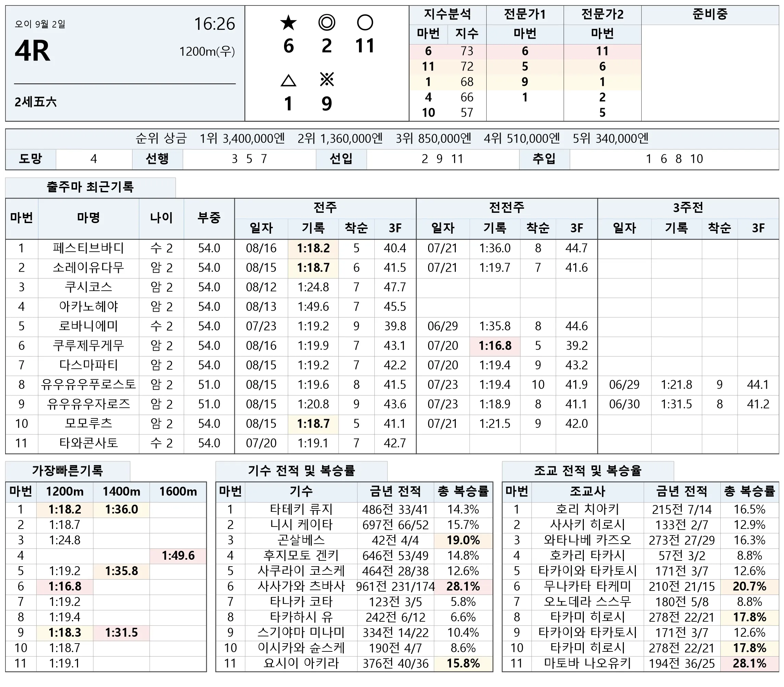Open the 지수분석 tab header

(x=447, y=15)
